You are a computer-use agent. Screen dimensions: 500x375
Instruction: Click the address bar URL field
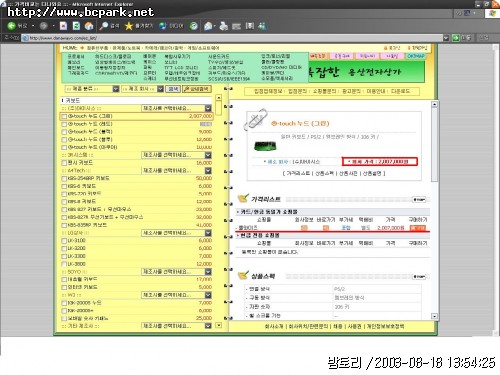[233, 38]
